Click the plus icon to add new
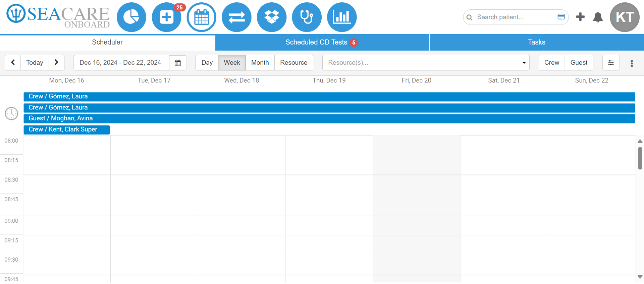Image resolution: width=644 pixels, height=284 pixels. [x=580, y=17]
